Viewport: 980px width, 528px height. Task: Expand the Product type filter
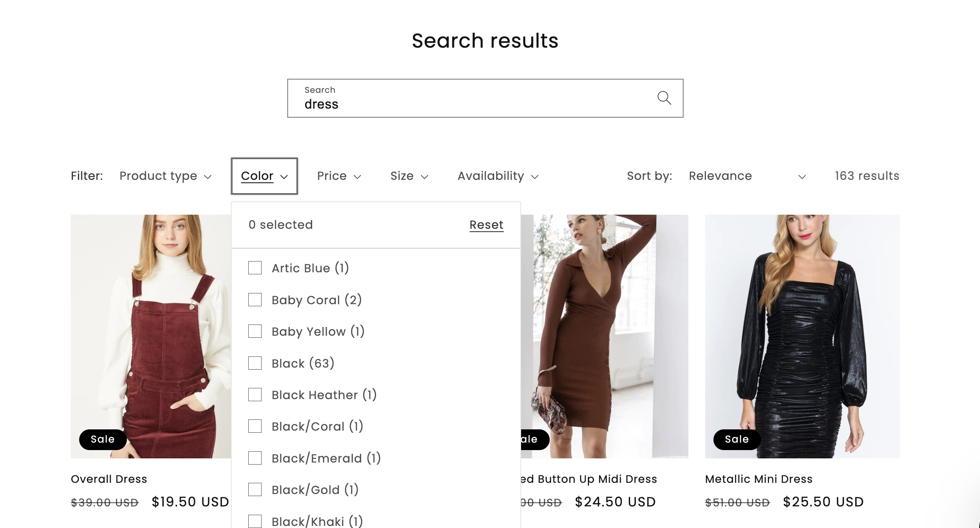click(165, 176)
